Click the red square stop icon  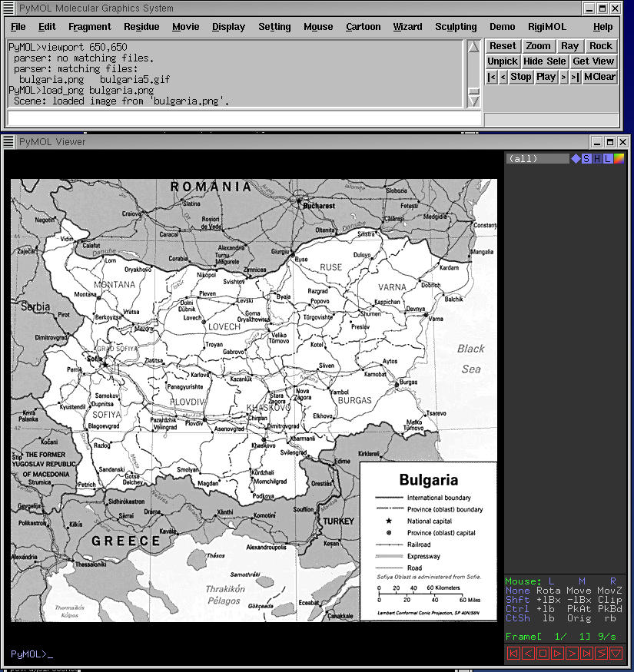coord(543,654)
